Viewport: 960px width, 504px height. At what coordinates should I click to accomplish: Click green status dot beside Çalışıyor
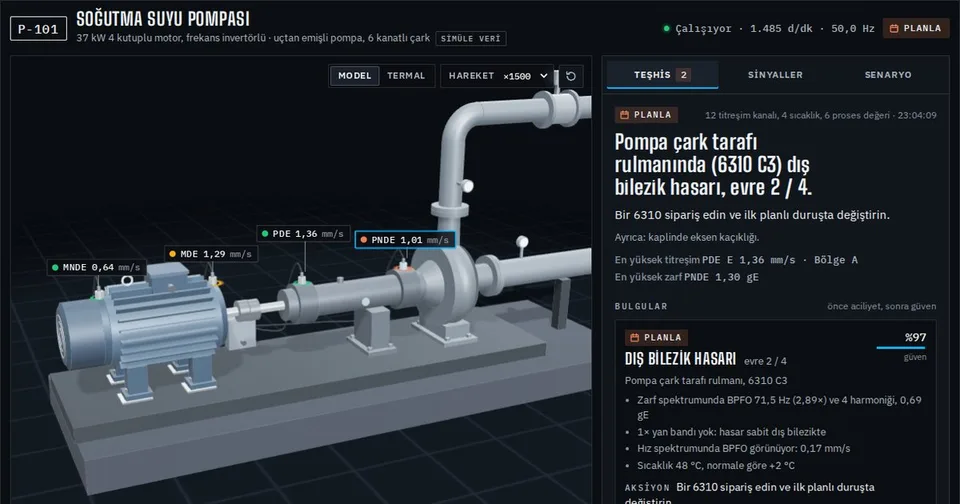(667, 28)
